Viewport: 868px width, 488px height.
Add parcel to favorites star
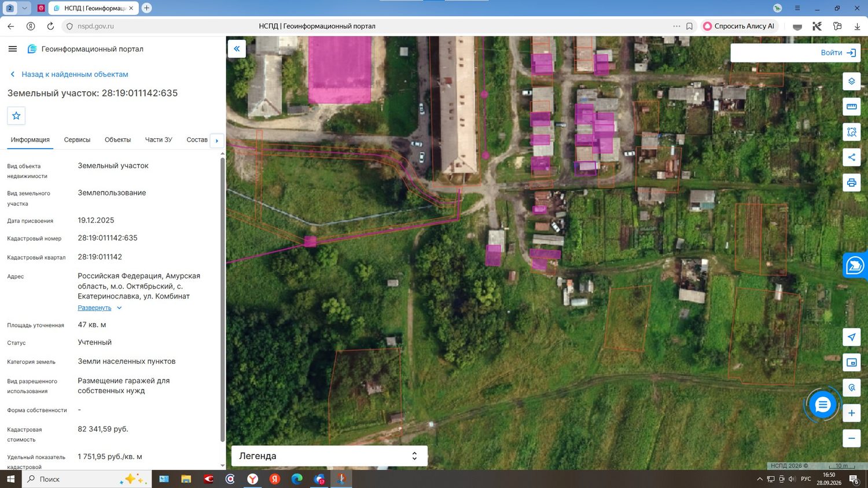(16, 116)
